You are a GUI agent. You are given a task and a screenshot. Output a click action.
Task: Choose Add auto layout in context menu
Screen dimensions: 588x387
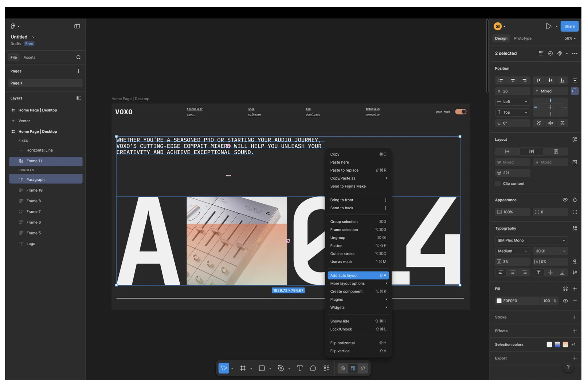pos(358,275)
